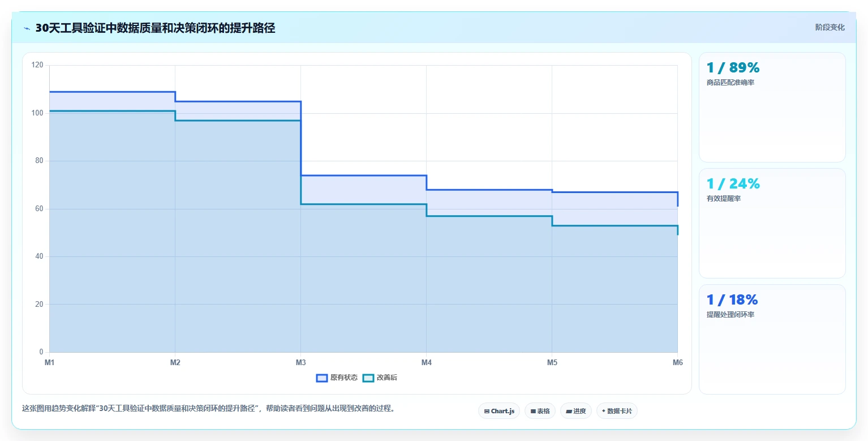Screen dimensions: 868x441
Task: Click the 改善后 teal legend swatch
Action: [368, 378]
